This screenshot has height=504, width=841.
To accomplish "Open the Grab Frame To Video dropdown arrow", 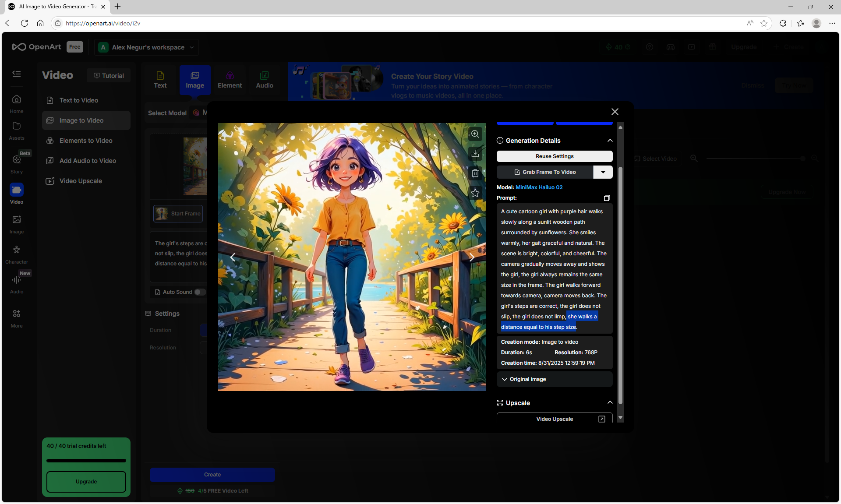I will 603,172.
